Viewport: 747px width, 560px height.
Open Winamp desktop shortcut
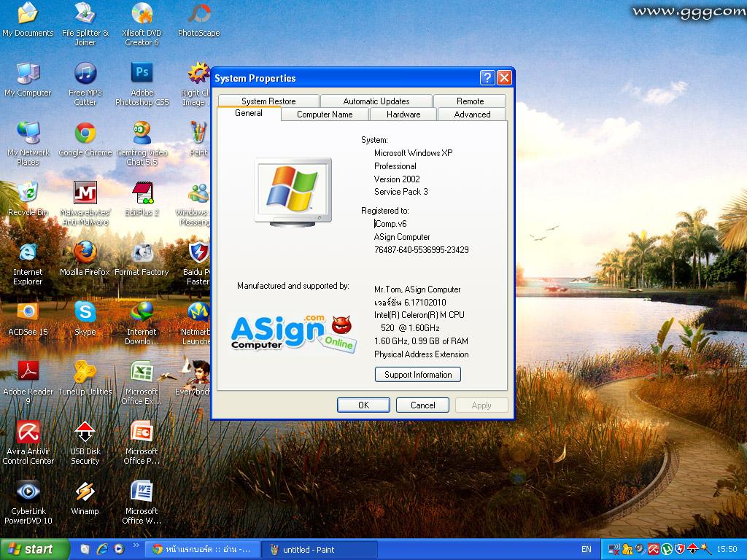point(85,498)
